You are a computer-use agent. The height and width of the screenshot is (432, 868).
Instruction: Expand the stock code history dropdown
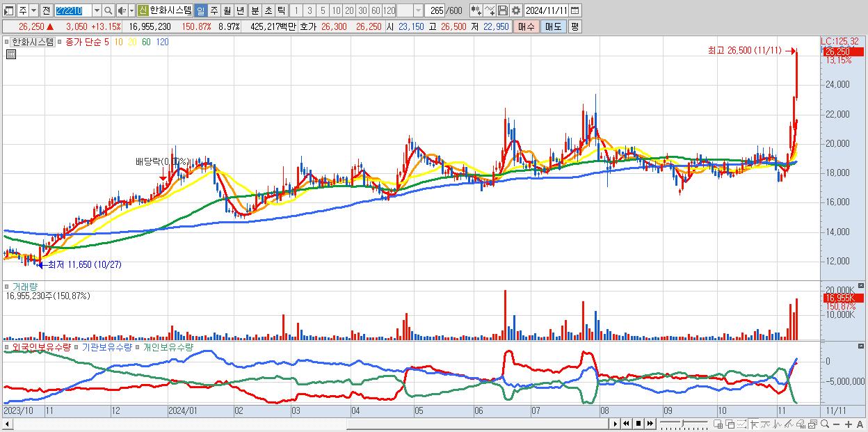[x=97, y=10]
